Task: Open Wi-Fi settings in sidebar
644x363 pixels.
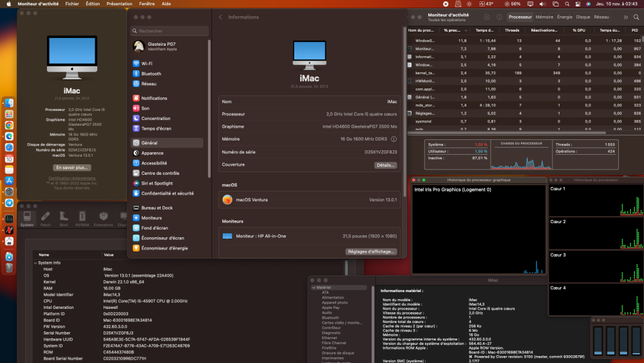Action: pyautogui.click(x=168, y=64)
